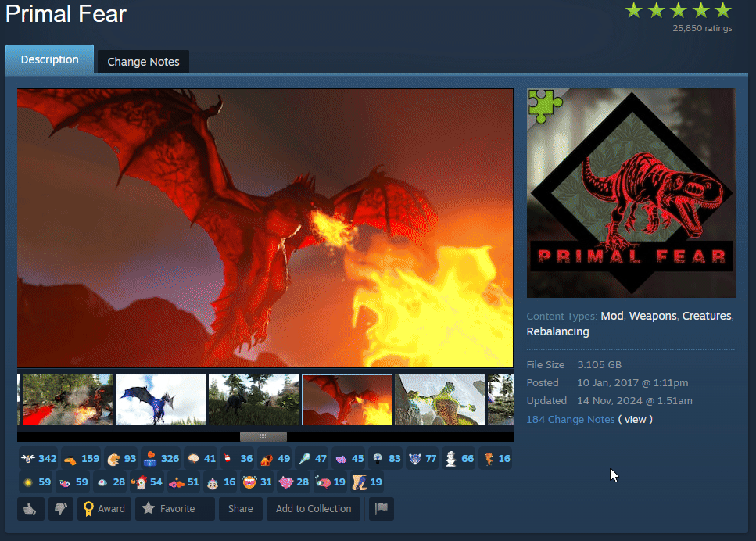Click the 25,850 ratings text
This screenshot has width=756, height=541.
pos(702,28)
